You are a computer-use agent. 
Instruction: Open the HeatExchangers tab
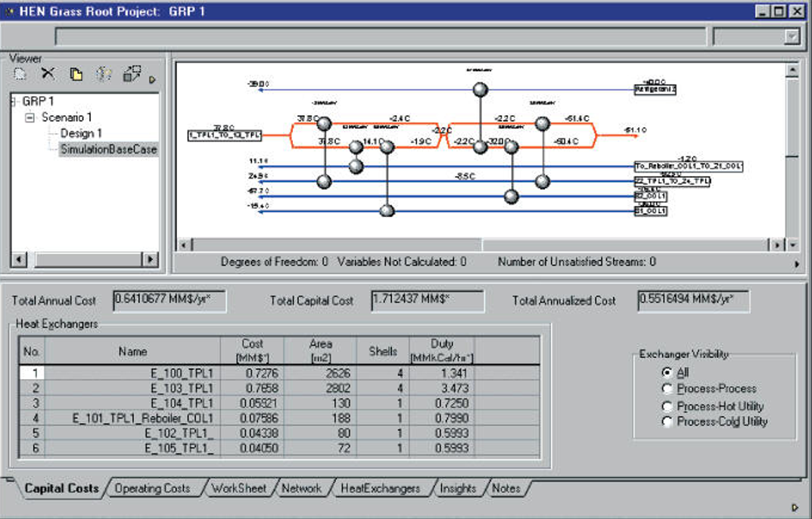380,489
